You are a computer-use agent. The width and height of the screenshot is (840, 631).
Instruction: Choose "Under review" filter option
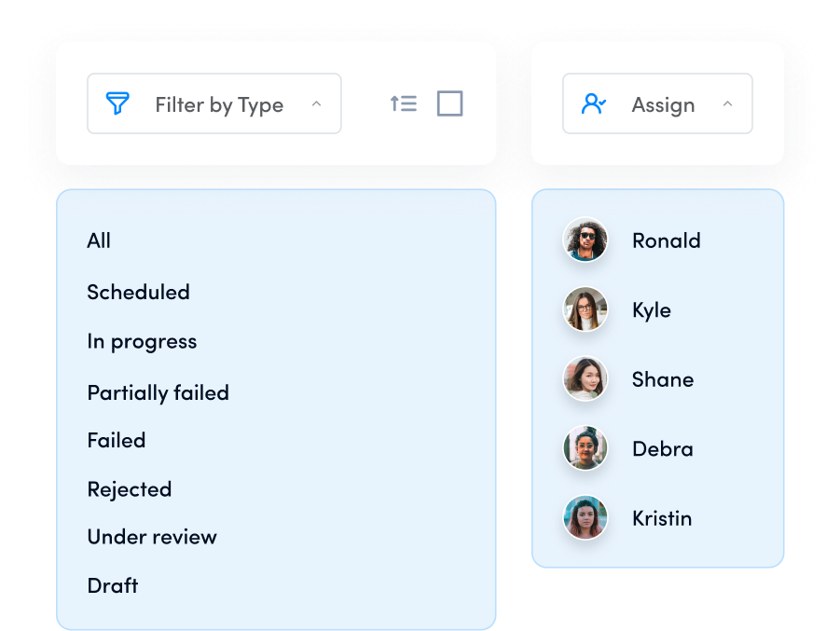click(151, 537)
